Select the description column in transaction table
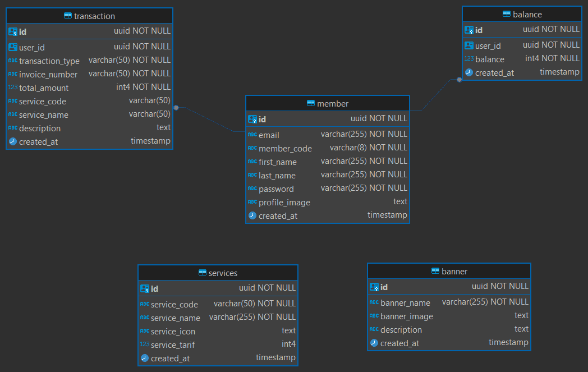Viewport: 588px width, 372px height. point(40,128)
